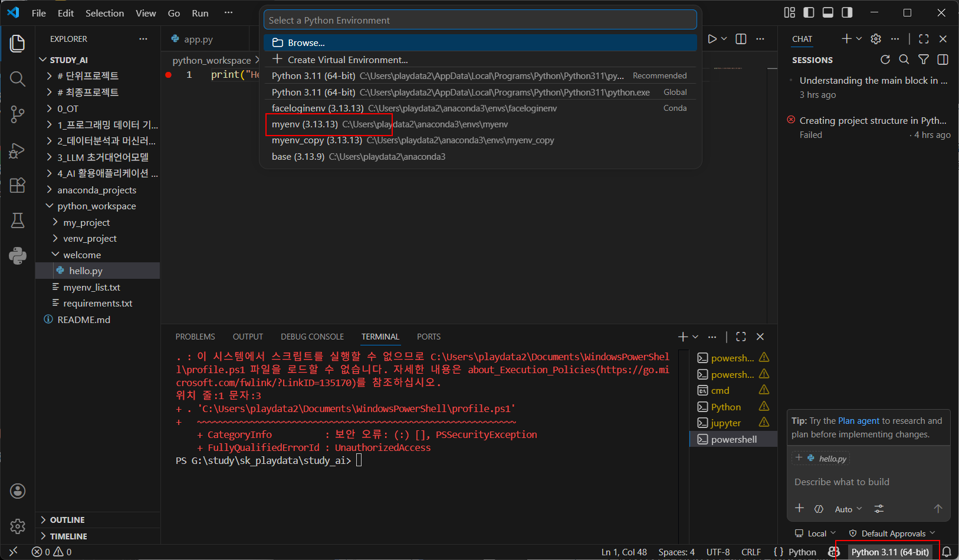
Task: Run the Python file with play icon
Action: [712, 39]
